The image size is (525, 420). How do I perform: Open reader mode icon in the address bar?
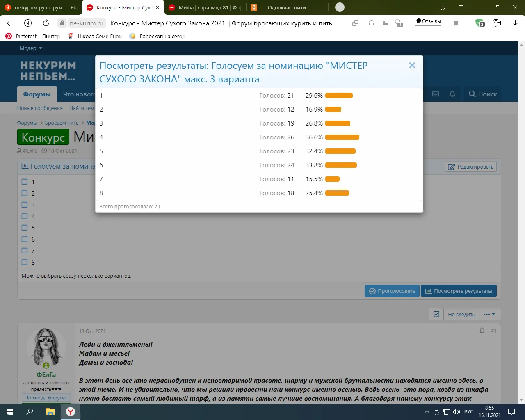[x=385, y=23]
